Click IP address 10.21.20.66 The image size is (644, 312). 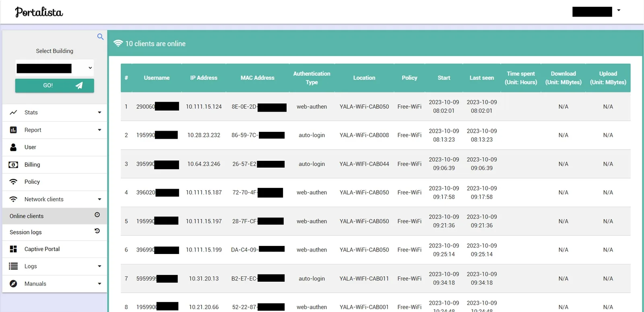(204, 307)
